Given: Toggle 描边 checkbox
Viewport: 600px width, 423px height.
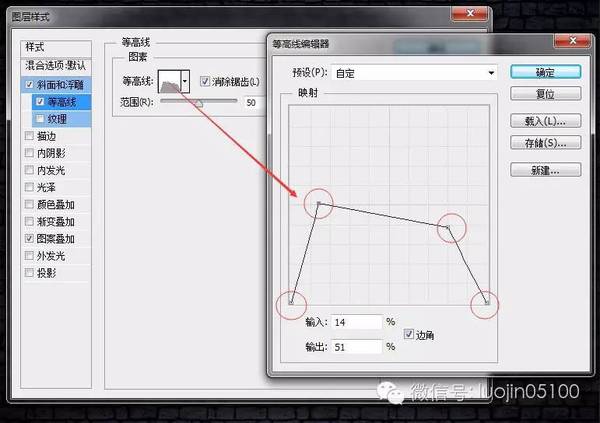Looking at the screenshot, I should pyautogui.click(x=29, y=136).
